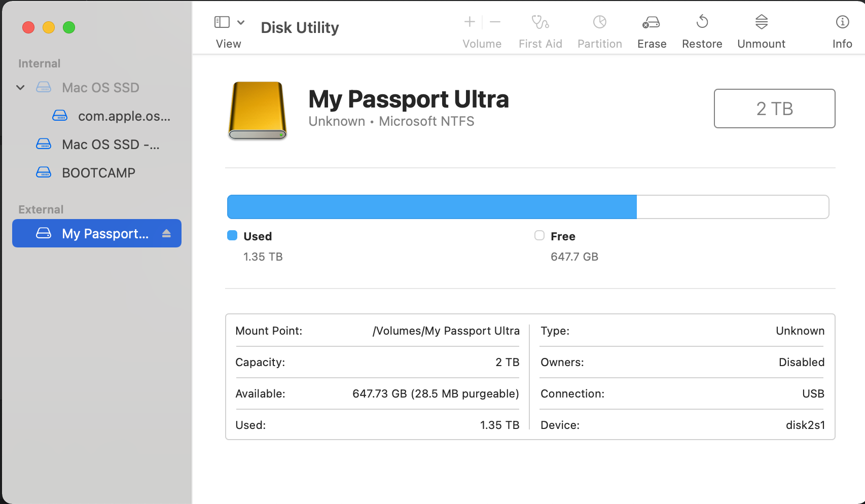This screenshot has width=865, height=504.
Task: Click the blue used space bar
Action: (x=432, y=207)
